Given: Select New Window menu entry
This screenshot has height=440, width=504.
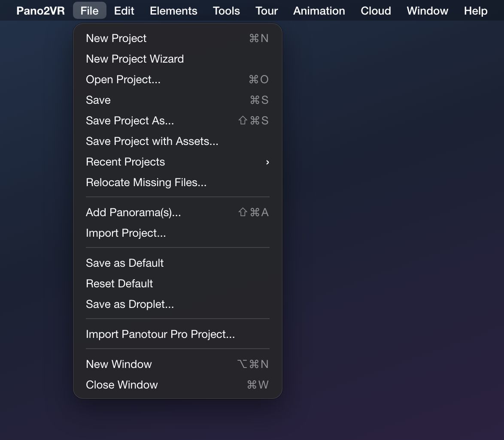Looking at the screenshot, I should pyautogui.click(x=178, y=364).
